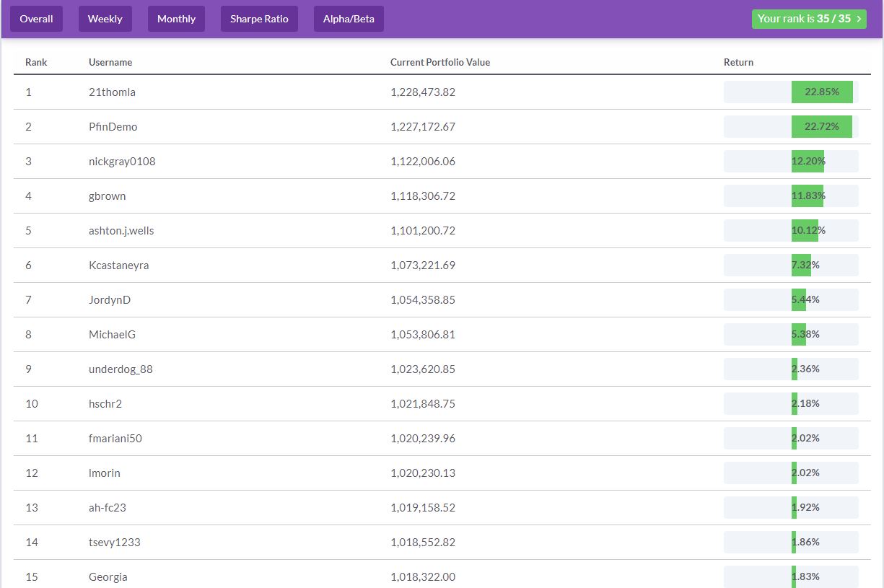
Task: Select username nickgray0108
Action: pyautogui.click(x=122, y=162)
